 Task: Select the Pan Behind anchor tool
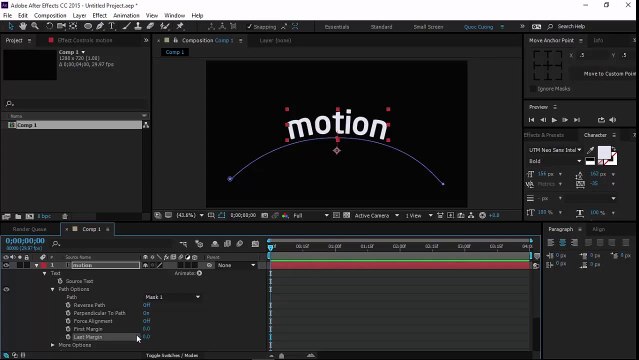73,26
